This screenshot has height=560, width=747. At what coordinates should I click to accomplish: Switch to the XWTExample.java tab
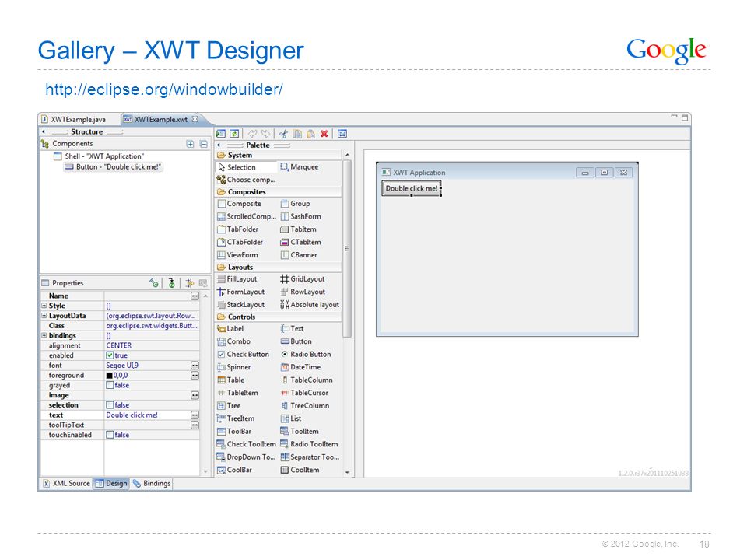[74, 120]
